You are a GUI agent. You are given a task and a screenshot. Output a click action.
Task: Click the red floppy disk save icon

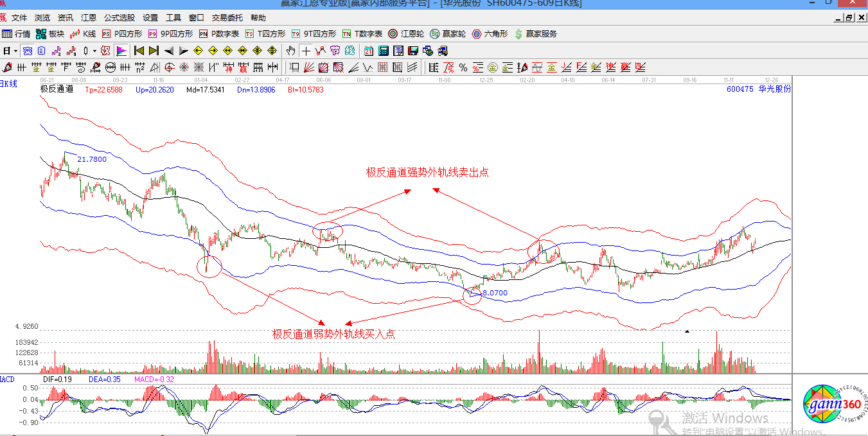[412, 51]
